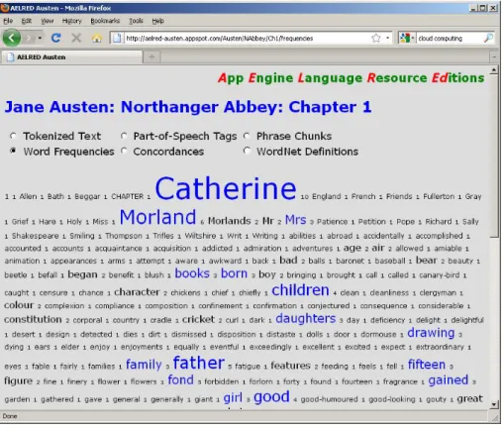Viewport: 504px width, 430px height.
Task: Click the word cricket in cloud
Action: [x=198, y=319]
